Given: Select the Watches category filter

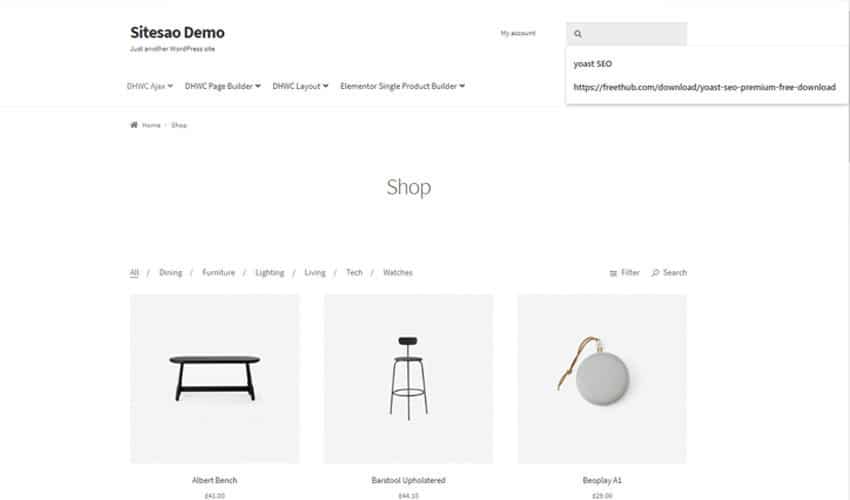Looking at the screenshot, I should tap(398, 272).
